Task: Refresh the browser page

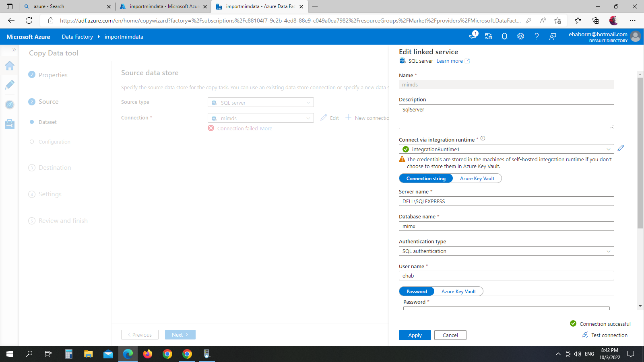Action: pyautogui.click(x=29, y=21)
